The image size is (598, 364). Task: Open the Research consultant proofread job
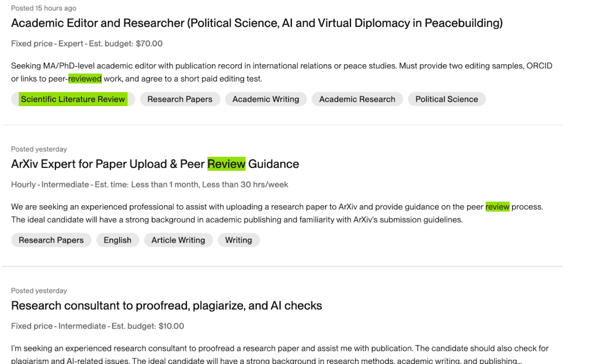pos(166,306)
